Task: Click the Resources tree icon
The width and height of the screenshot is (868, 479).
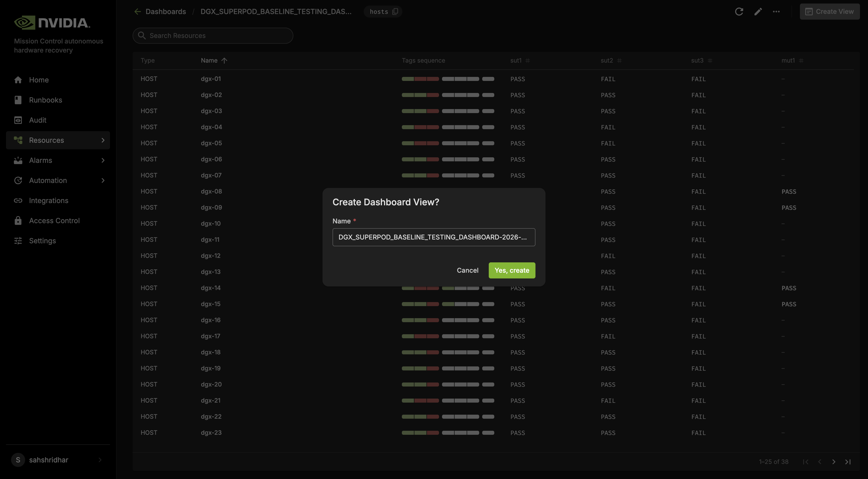Action: click(18, 140)
